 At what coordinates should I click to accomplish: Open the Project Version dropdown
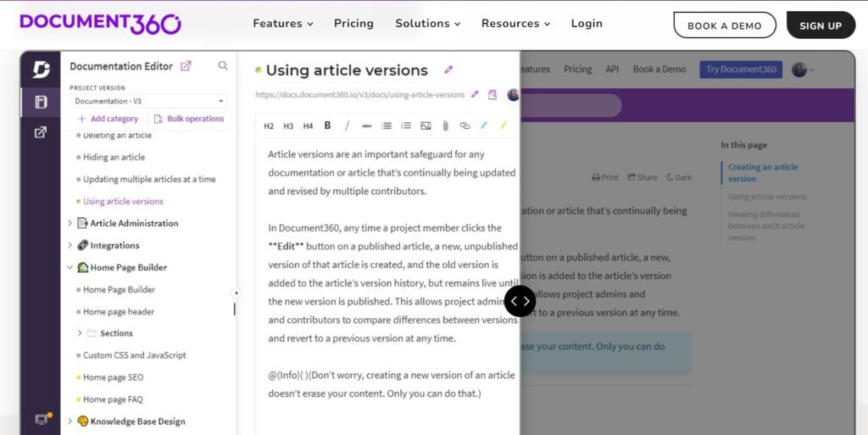(148, 101)
